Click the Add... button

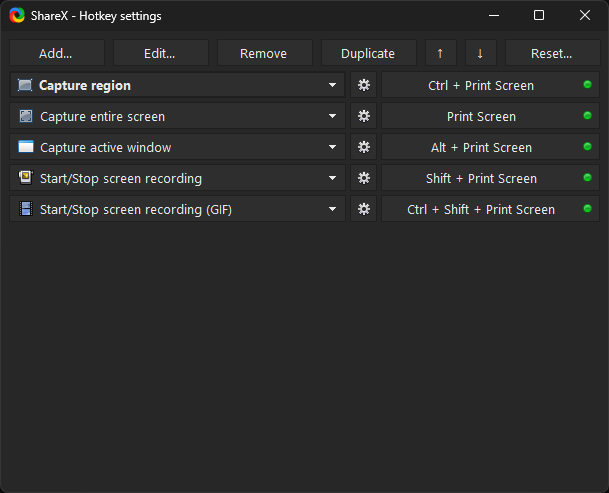click(57, 53)
